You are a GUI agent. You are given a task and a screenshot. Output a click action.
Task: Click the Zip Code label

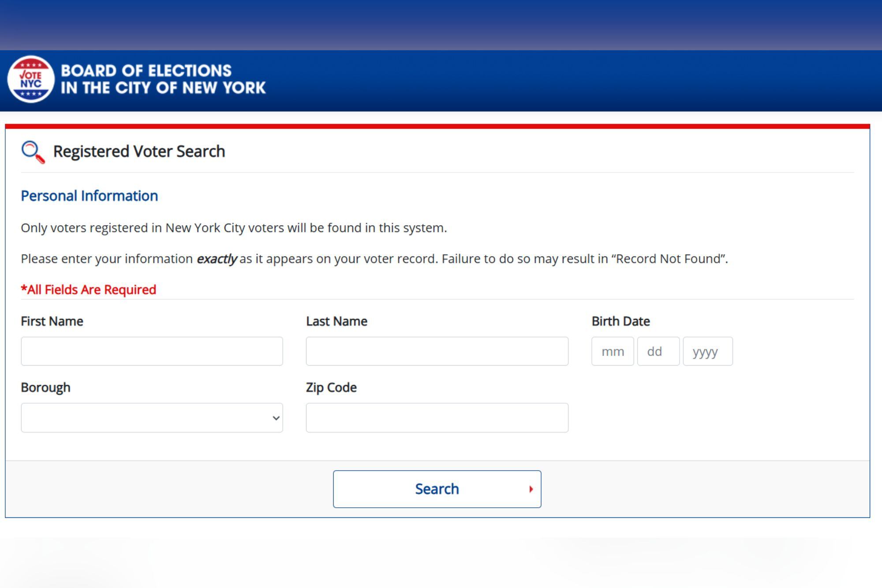tap(331, 387)
